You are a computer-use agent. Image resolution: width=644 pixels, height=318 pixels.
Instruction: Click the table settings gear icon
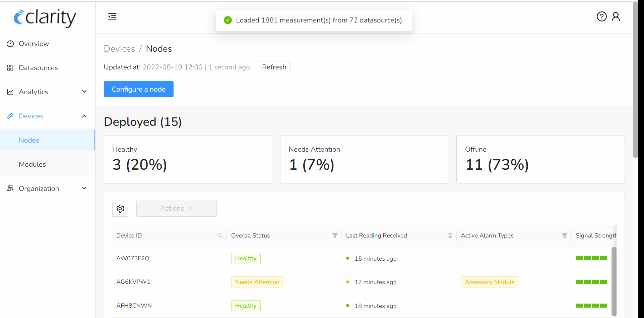point(120,209)
